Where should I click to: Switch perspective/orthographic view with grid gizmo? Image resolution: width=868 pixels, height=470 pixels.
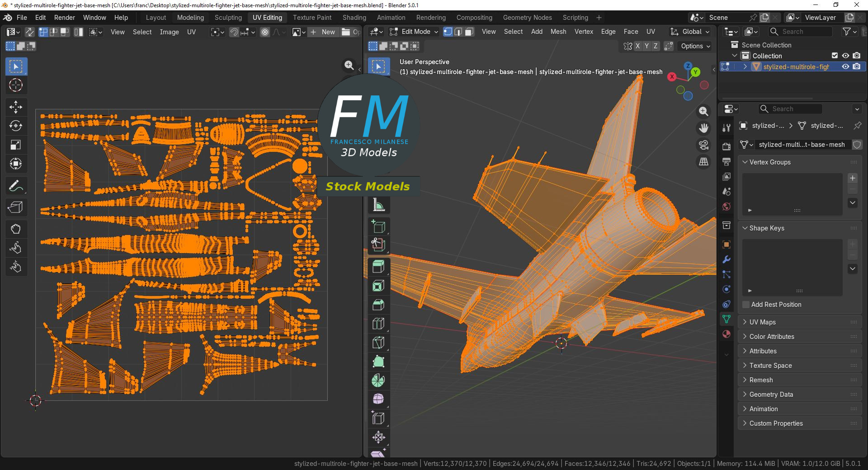(x=703, y=162)
